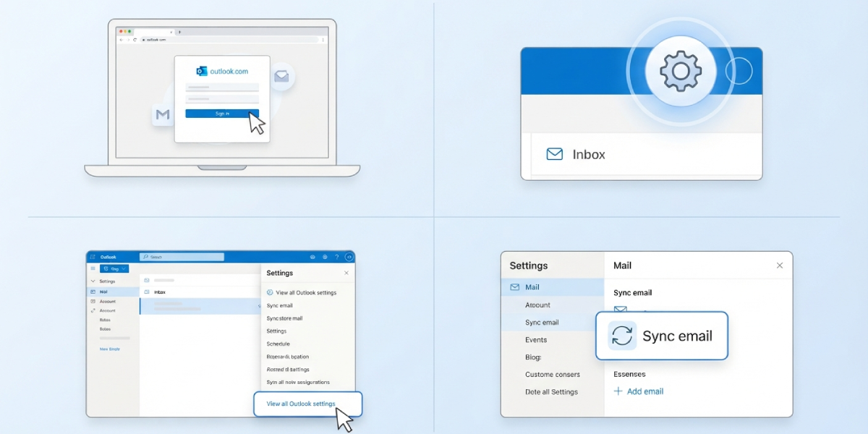Click the Outlook logo on the login card

click(202, 71)
